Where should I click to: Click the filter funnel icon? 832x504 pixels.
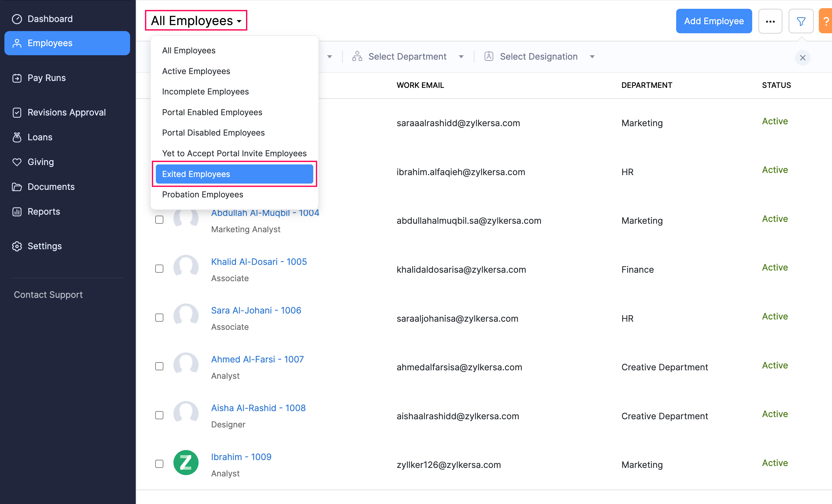801,21
